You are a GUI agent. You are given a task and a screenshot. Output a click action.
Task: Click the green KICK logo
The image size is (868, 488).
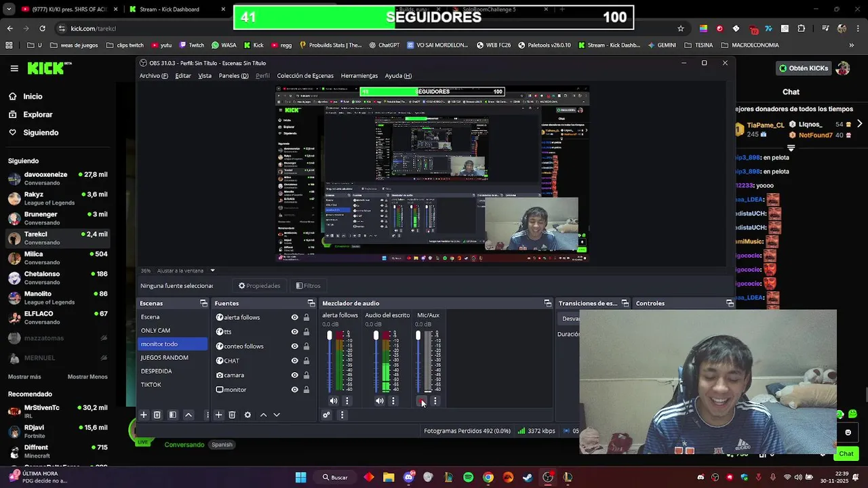tap(46, 68)
